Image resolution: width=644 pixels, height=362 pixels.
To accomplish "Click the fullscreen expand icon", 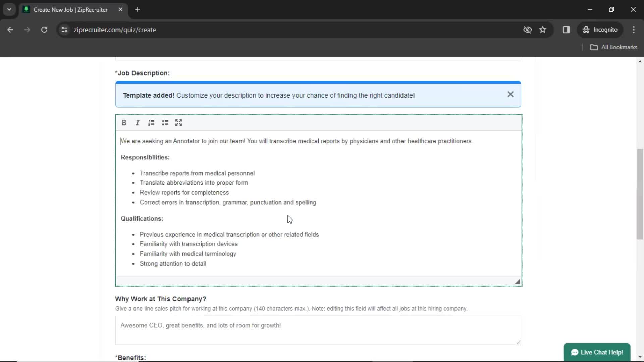I will coord(179,122).
